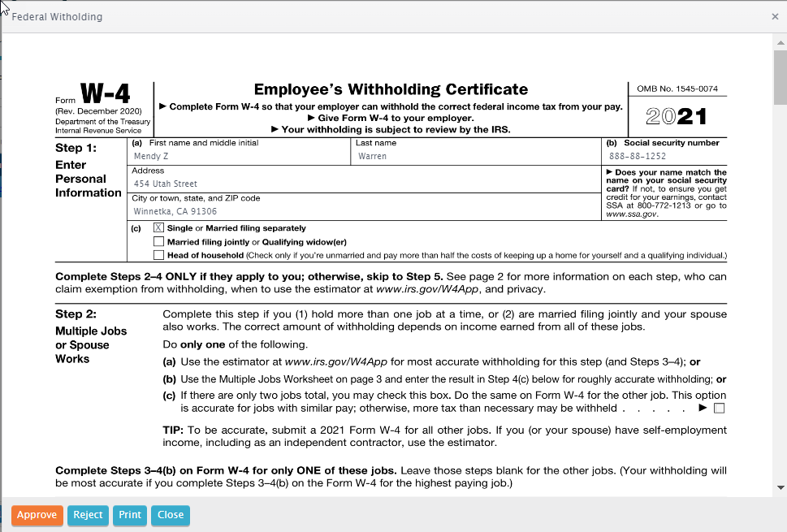Click 'Complete Steps 3–4(b)' paragraph
Screen dimensions: 787x532
pos(391,477)
